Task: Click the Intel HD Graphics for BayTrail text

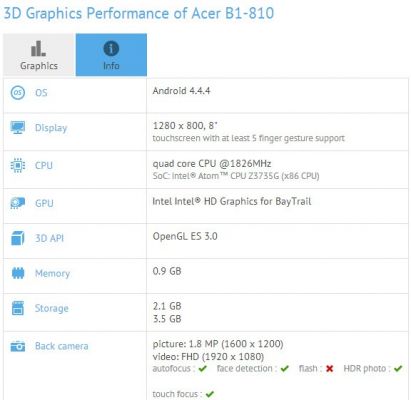Action: [x=232, y=201]
